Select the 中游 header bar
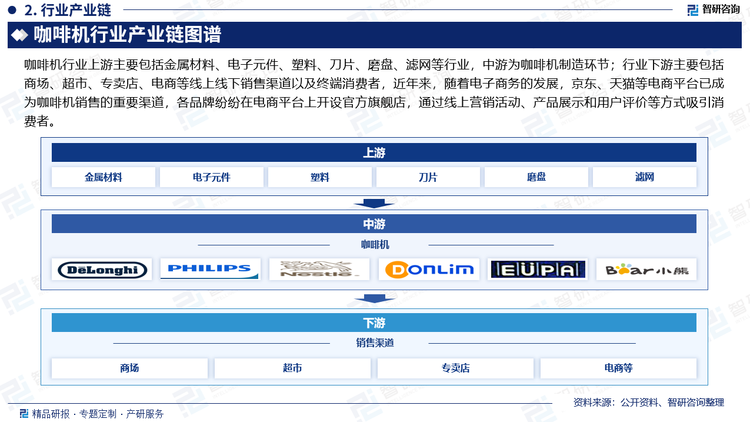 click(x=374, y=224)
